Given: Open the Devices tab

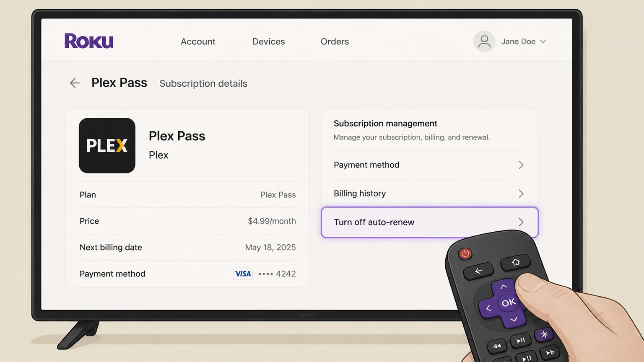Looking at the screenshot, I should point(268,41).
